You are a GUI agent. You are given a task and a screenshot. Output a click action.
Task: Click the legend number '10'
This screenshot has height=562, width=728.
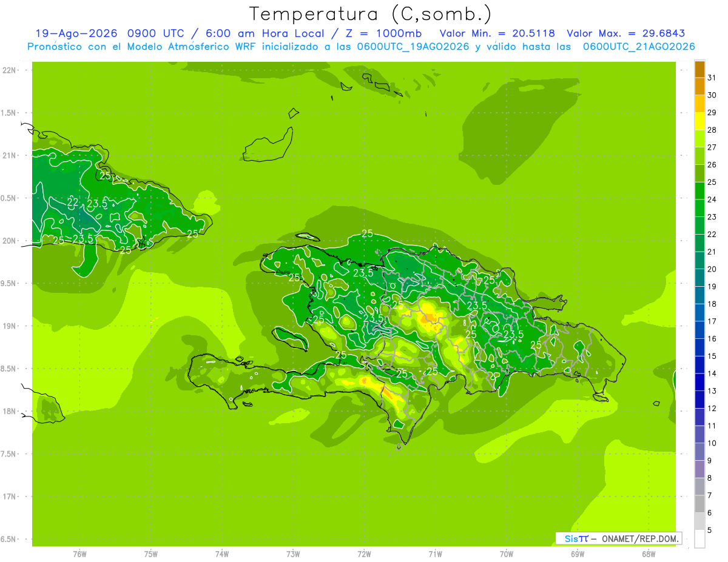pyautogui.click(x=712, y=443)
